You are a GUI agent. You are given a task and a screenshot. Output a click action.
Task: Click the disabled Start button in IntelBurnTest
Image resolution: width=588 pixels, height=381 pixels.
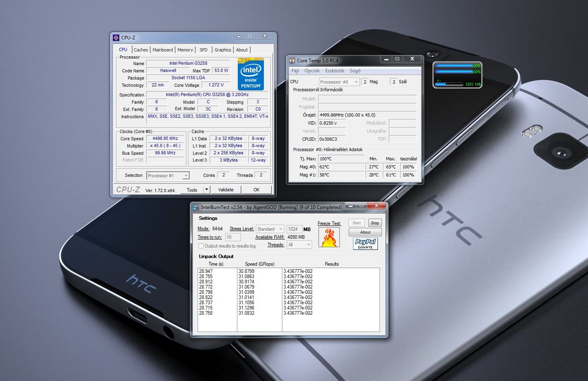coord(357,223)
